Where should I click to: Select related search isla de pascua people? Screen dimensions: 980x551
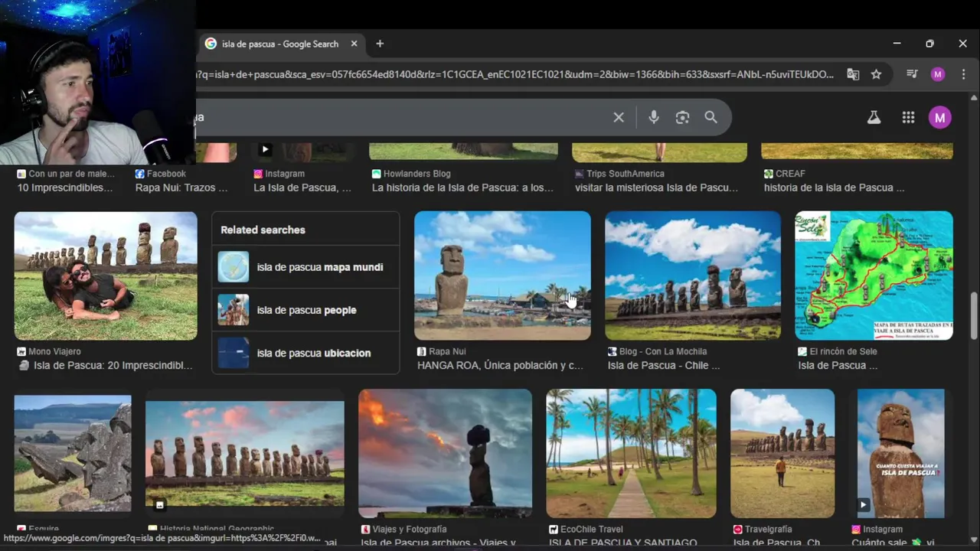(x=305, y=310)
